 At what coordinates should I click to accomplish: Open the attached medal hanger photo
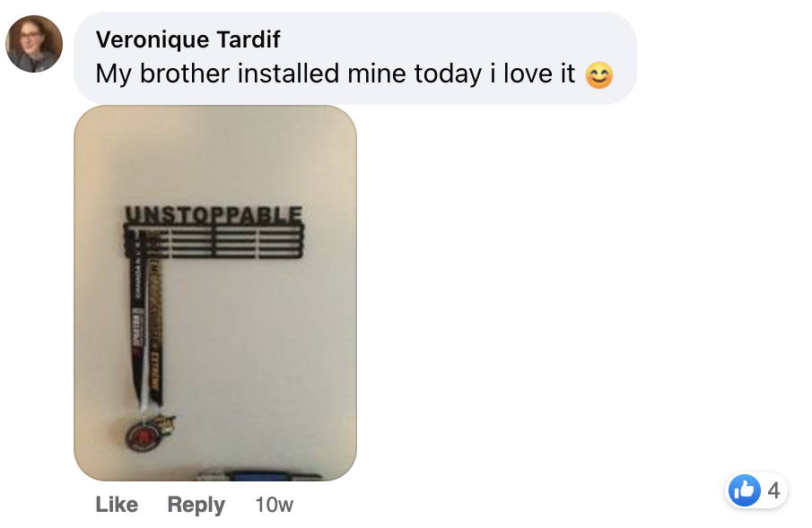(x=215, y=293)
